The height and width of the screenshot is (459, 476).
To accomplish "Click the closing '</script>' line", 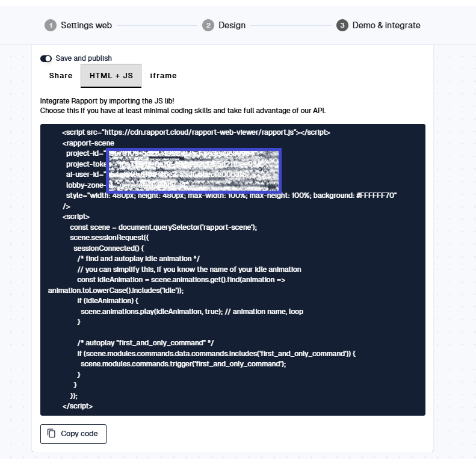I will 78,406.
